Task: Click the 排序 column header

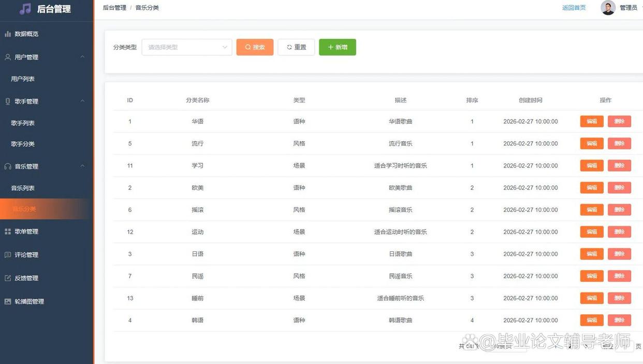Action: [472, 100]
